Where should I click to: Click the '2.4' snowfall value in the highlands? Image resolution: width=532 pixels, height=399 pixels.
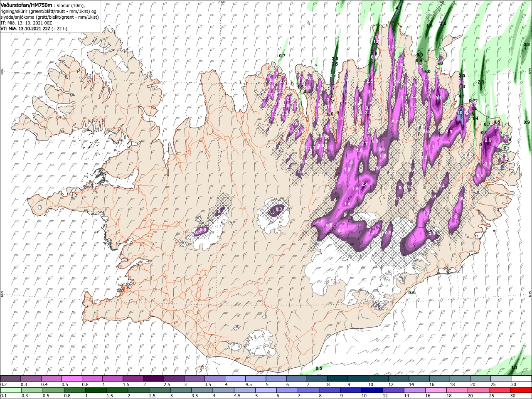click(365, 185)
